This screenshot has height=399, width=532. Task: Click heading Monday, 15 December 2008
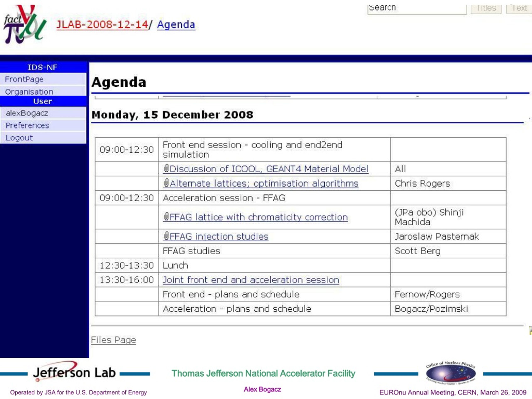172,115
